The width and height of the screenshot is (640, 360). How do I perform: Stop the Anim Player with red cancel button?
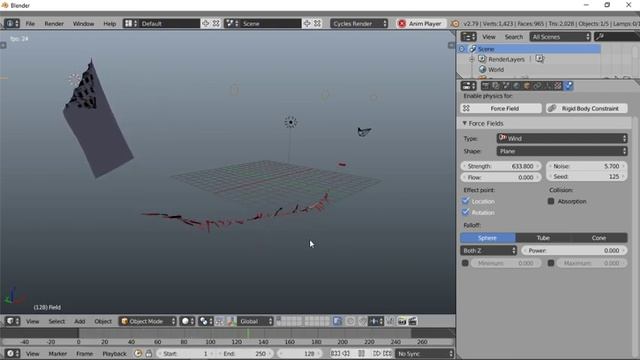pyautogui.click(x=402, y=24)
